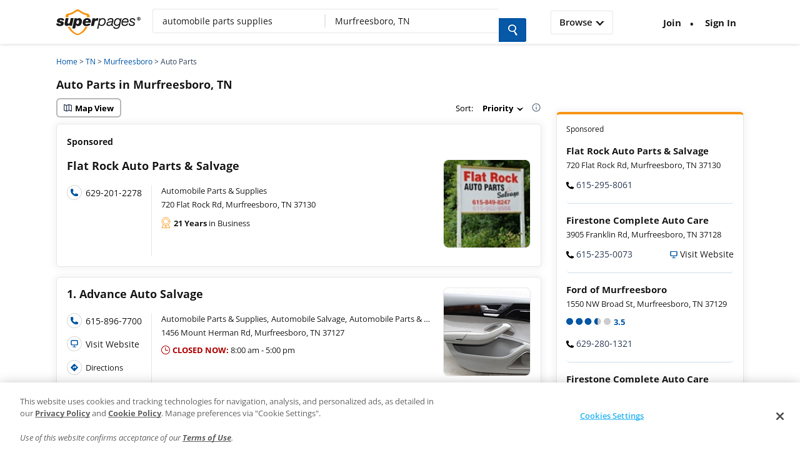The image size is (800, 450).
Task: Close the cookie consent banner
Action: [779, 416]
